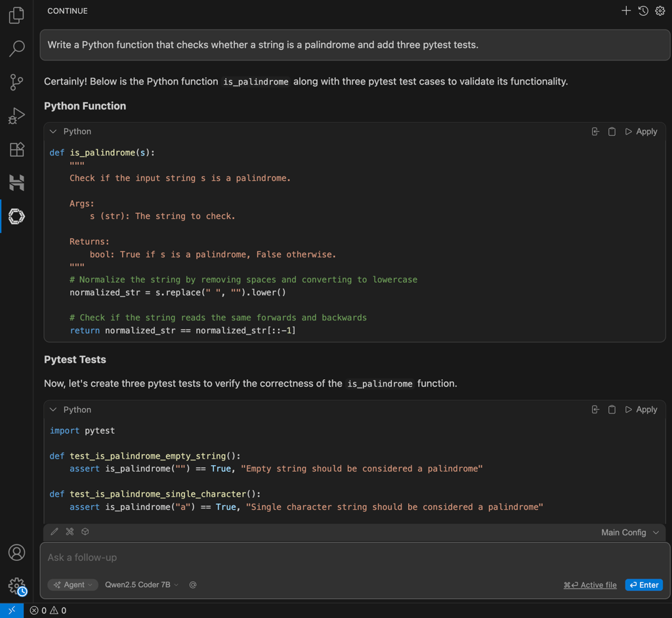Screen dimensions: 672x618
Task: Select the Continue extension icon in activity bar
Action: pyautogui.click(x=16, y=216)
